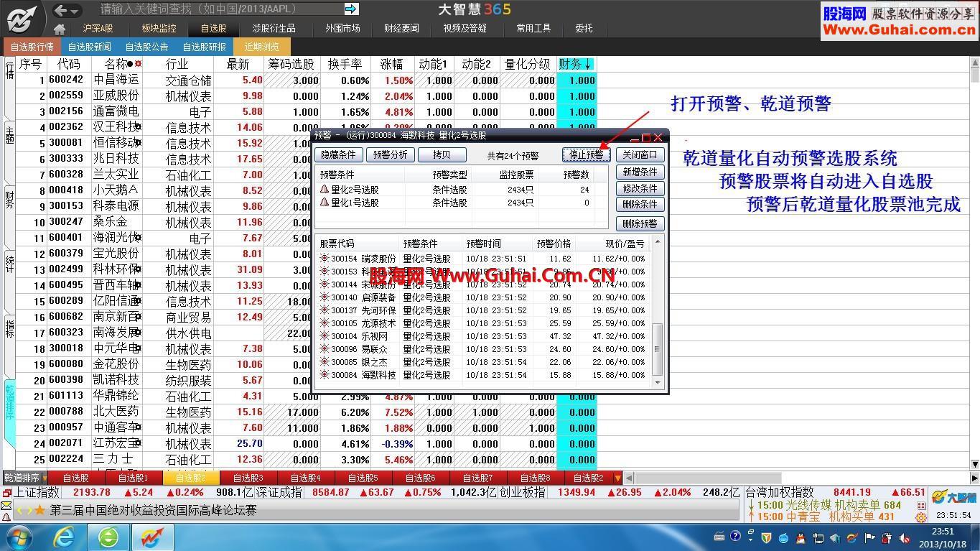
Task: Expand bottom tabs overflow orange arrow
Action: [617, 478]
